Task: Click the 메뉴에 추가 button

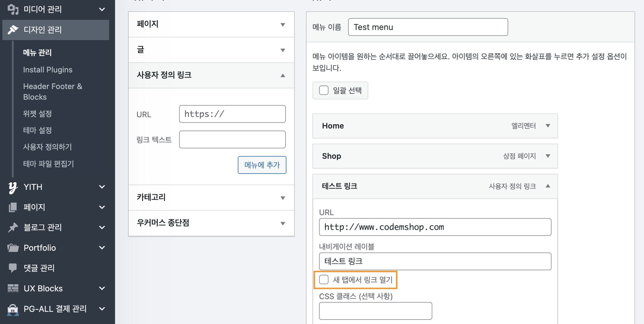Action: 262,165
